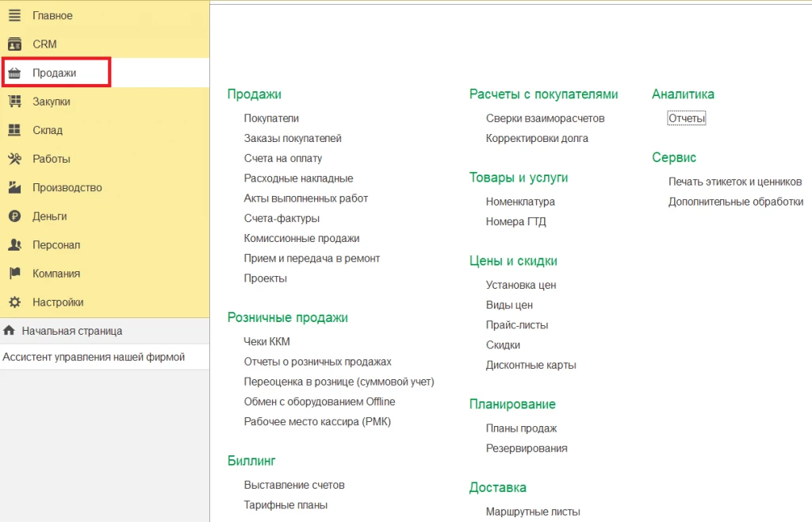Image resolution: width=812 pixels, height=522 pixels.
Task: Open the Номенклатура catalog
Action: pyautogui.click(x=520, y=202)
